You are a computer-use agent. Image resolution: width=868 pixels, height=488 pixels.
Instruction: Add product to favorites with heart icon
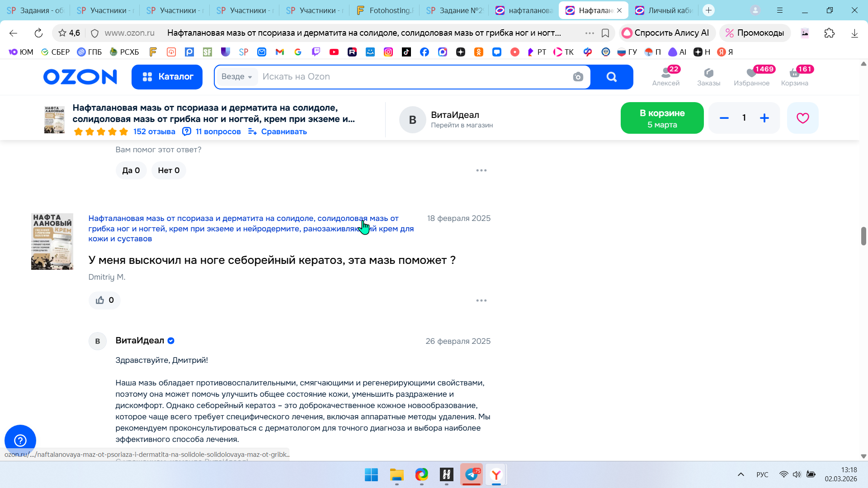pos(802,118)
